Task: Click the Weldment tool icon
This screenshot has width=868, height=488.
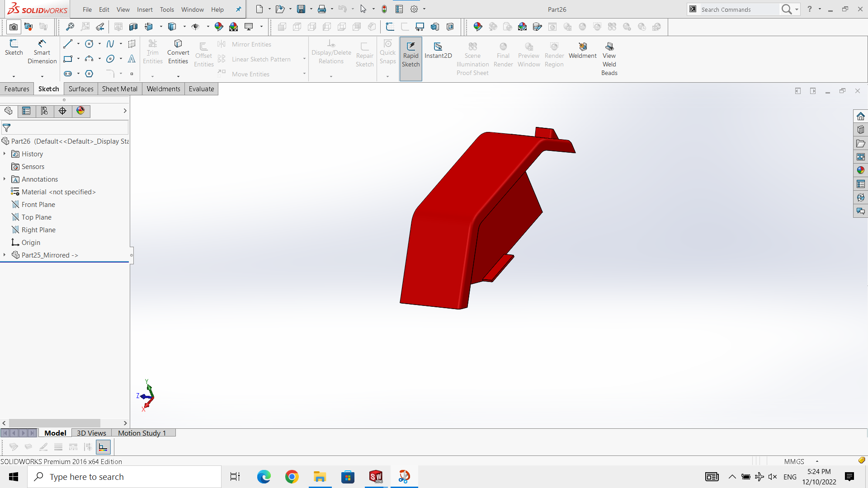Action: pyautogui.click(x=582, y=50)
